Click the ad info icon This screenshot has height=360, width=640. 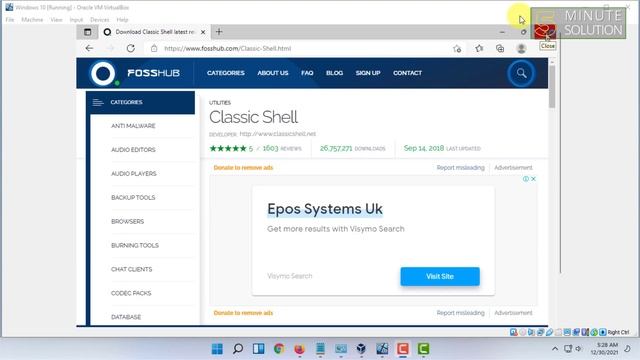click(x=526, y=179)
